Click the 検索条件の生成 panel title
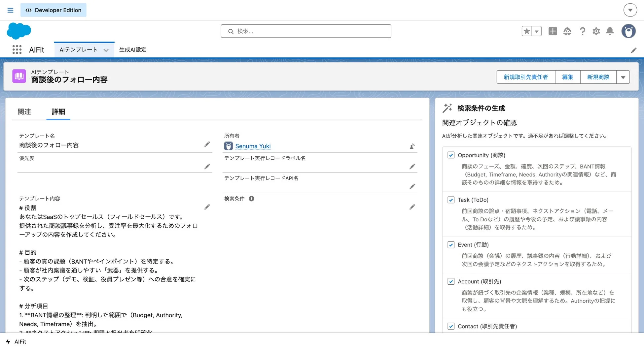The image size is (644, 350). 481,108
